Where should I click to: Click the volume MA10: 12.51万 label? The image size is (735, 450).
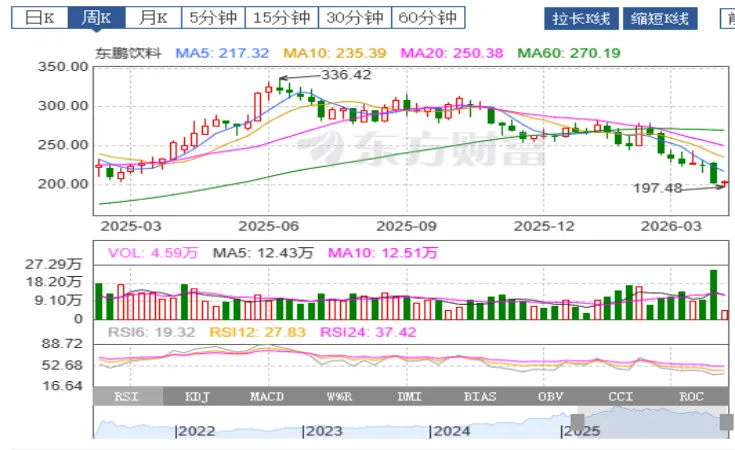tap(382, 253)
